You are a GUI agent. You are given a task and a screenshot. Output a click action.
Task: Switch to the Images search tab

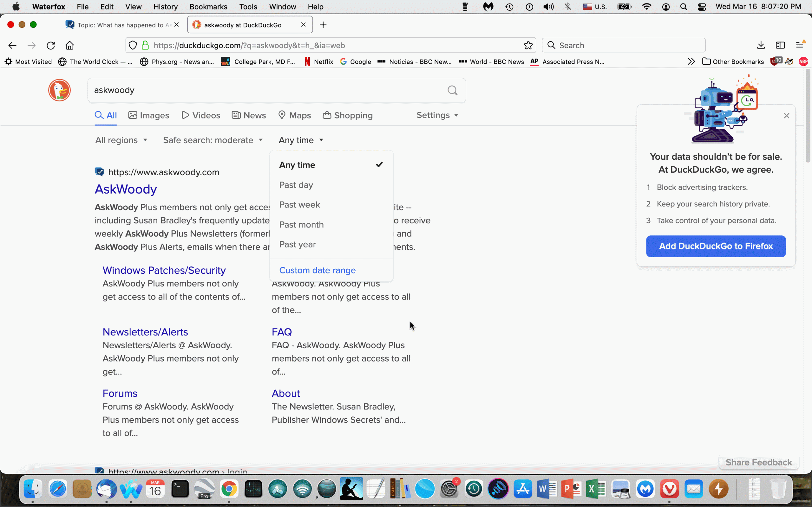[149, 115]
